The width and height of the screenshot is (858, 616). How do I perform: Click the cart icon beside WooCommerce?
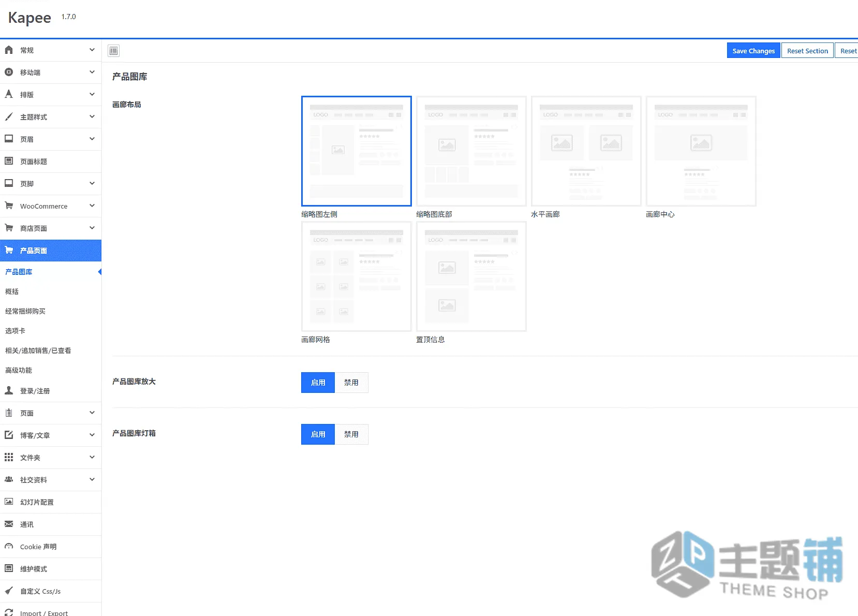9,206
